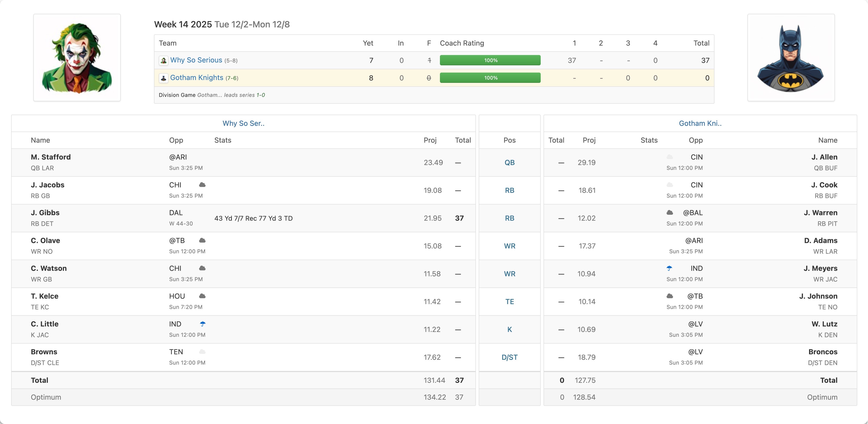Click cloud icon in C. Olave row

(202, 241)
